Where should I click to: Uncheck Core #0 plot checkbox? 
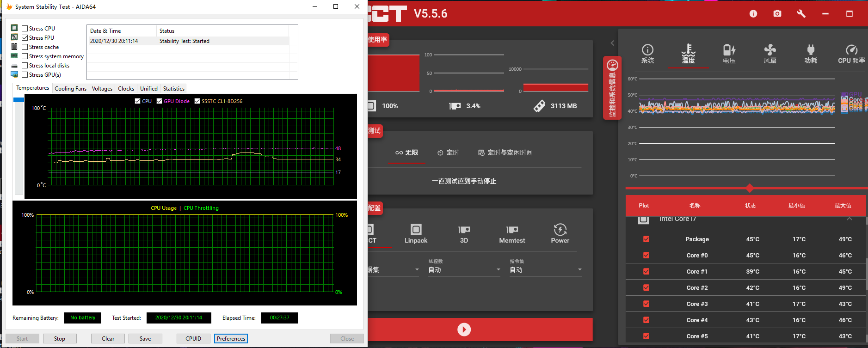coord(646,255)
